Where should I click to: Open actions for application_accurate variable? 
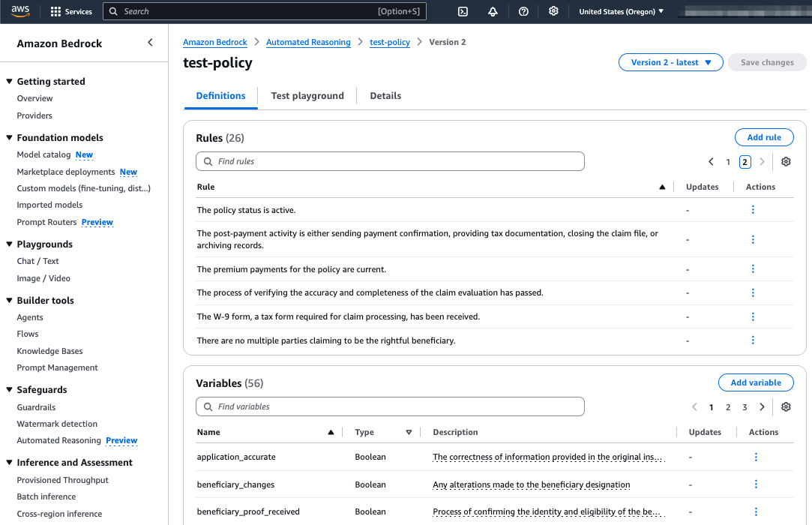click(x=756, y=457)
